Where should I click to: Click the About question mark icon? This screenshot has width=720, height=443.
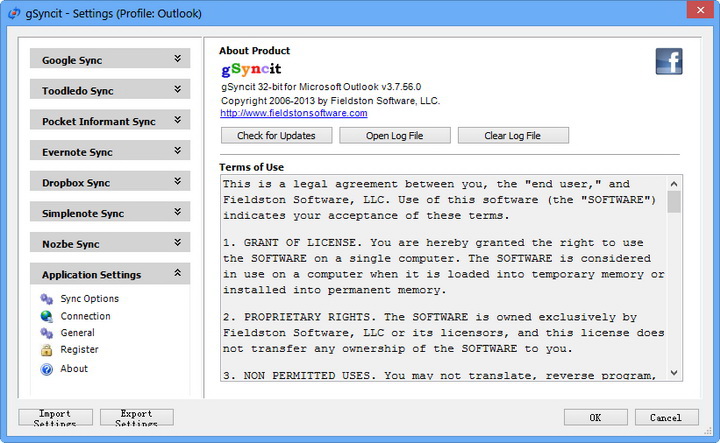(47, 369)
